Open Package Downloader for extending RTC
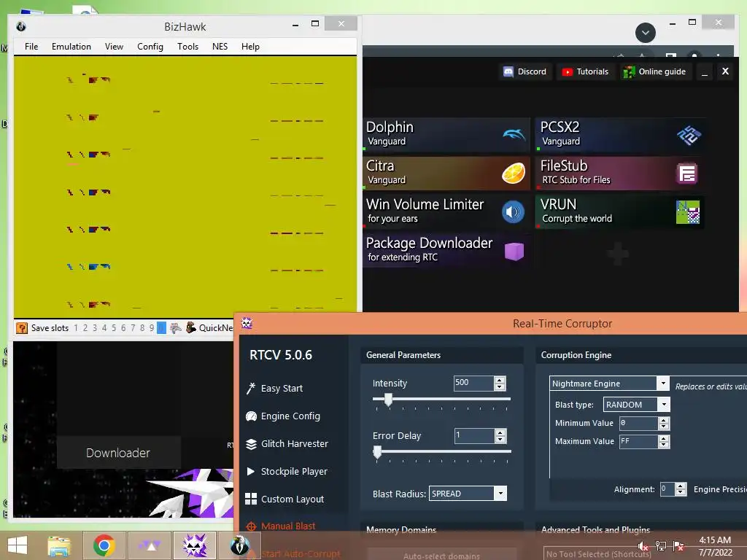Image resolution: width=747 pixels, height=560 pixels. click(446, 251)
